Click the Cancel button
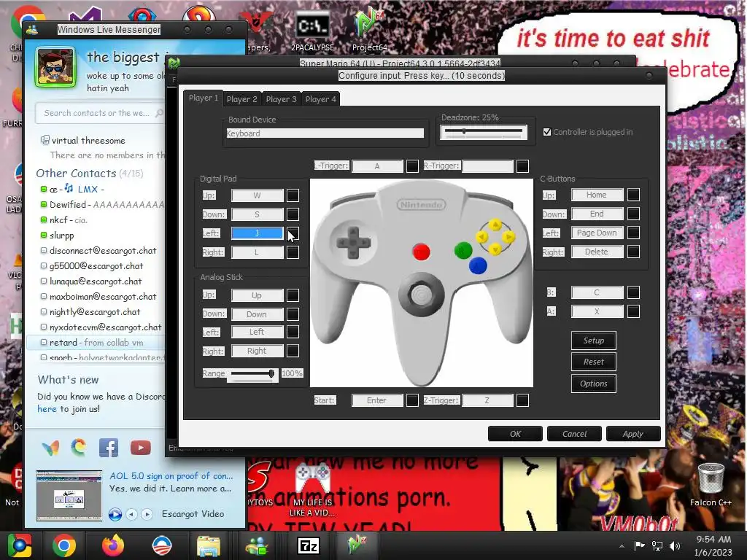Screen dimensions: 747x560 point(575,434)
